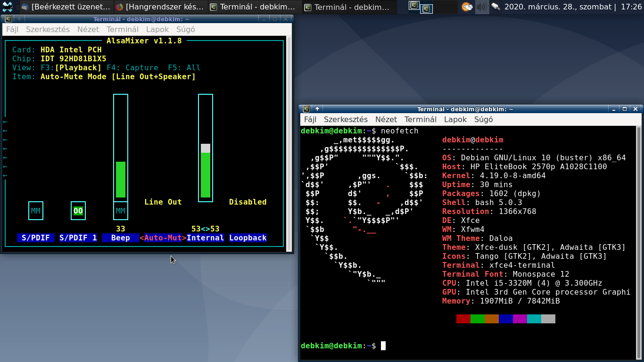Viewport: 644px width, 362px height.
Task: Click the red color block in neofetch
Action: [463, 319]
